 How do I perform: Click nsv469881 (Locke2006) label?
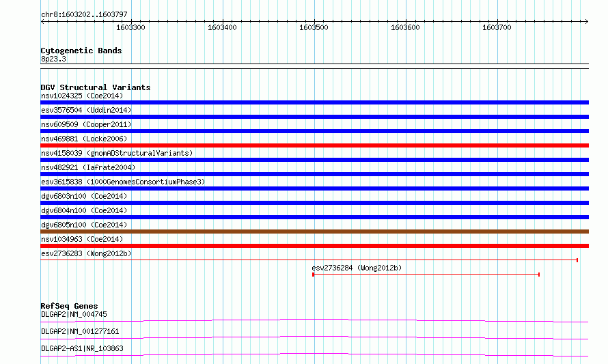pyautogui.click(x=84, y=139)
